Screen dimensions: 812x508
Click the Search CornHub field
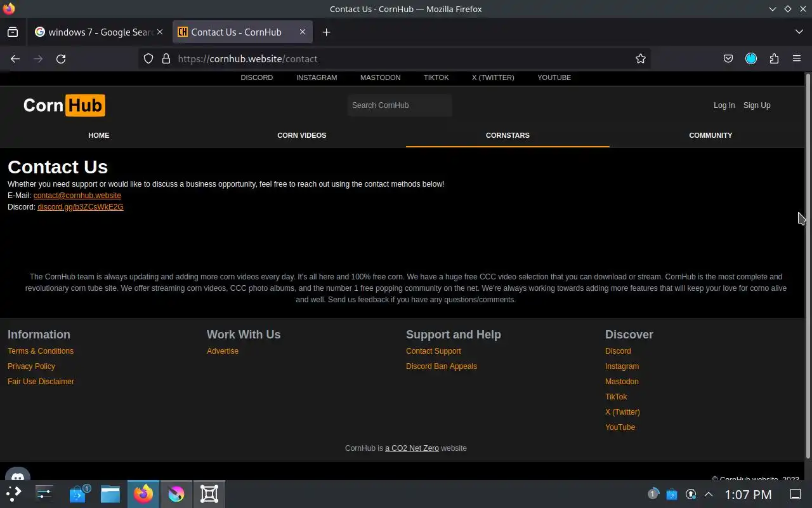click(400, 105)
